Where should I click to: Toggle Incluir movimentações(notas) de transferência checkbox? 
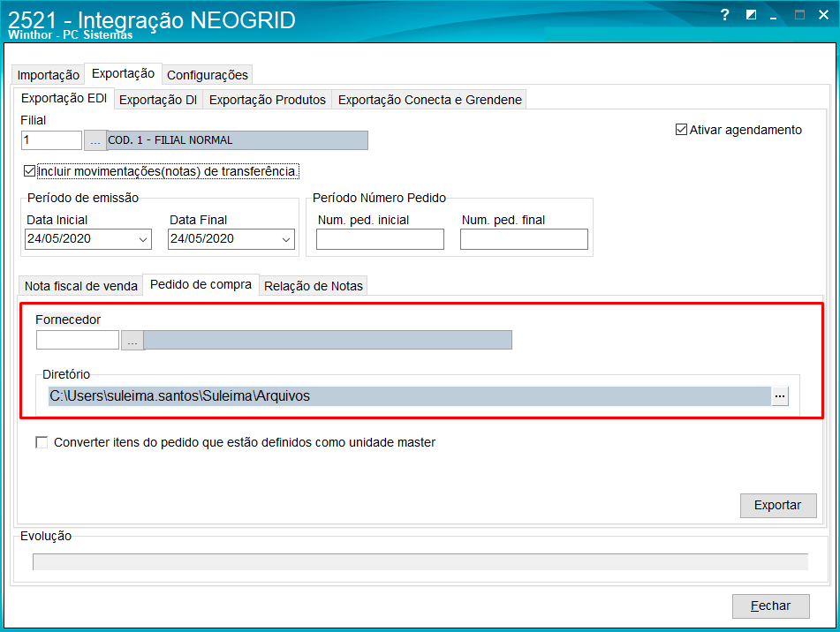(x=29, y=171)
